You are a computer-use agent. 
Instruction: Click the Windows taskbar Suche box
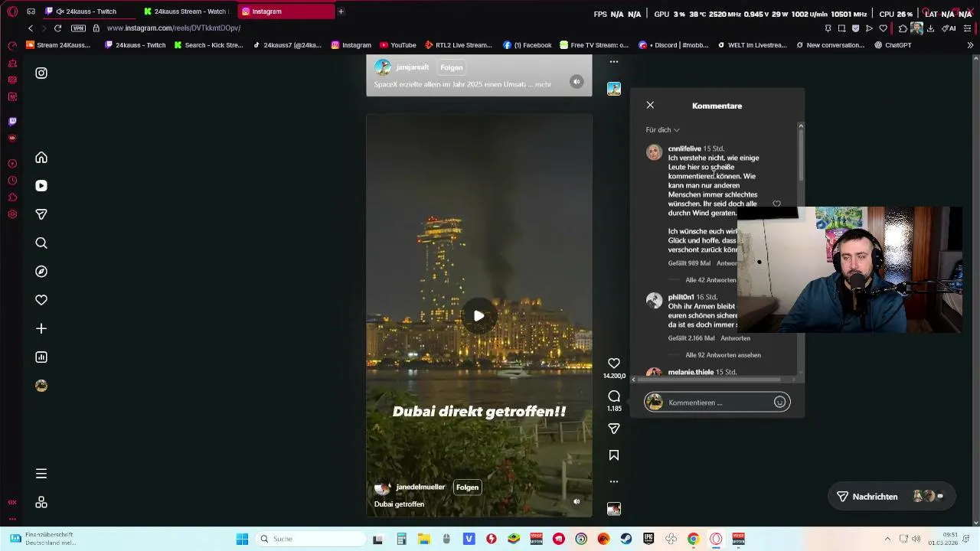tap(310, 539)
